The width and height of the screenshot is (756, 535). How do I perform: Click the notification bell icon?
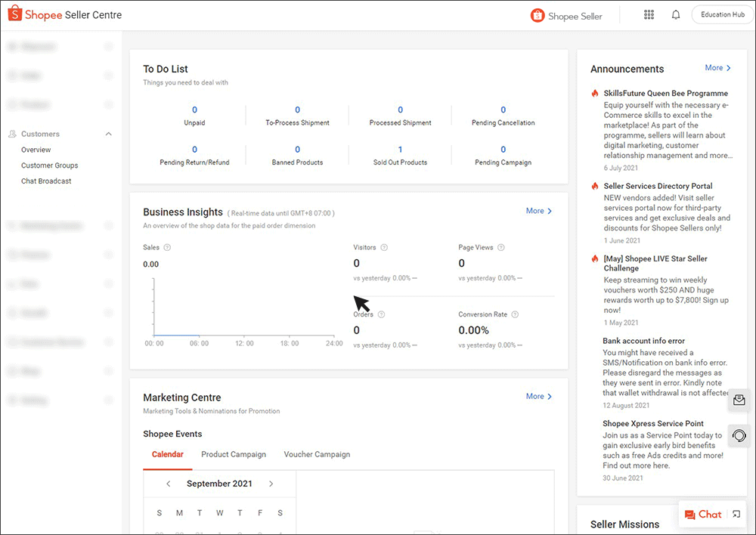[676, 15]
